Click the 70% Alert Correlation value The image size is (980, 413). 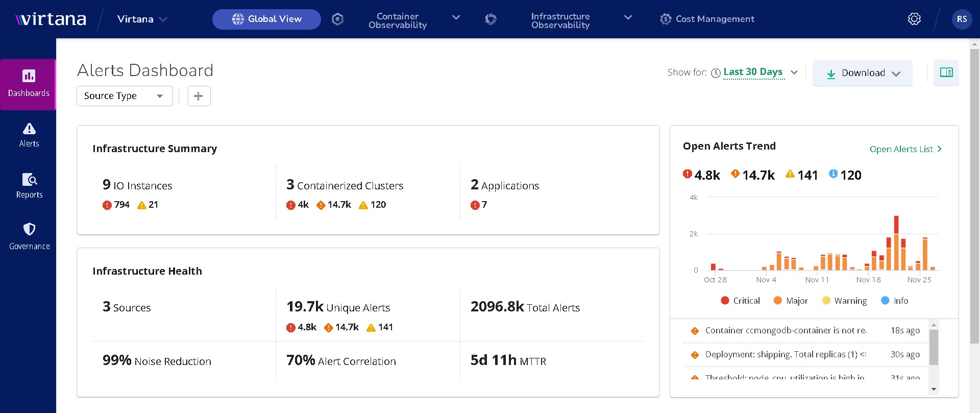point(341,360)
